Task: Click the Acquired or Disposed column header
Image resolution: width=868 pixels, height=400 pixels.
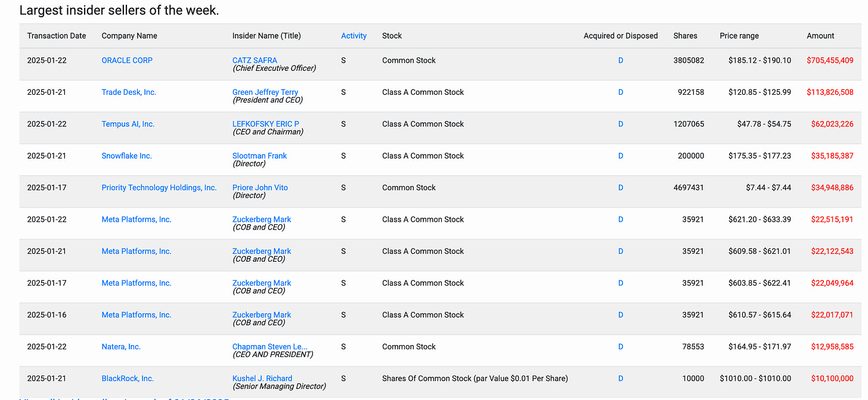Action: tap(621, 36)
